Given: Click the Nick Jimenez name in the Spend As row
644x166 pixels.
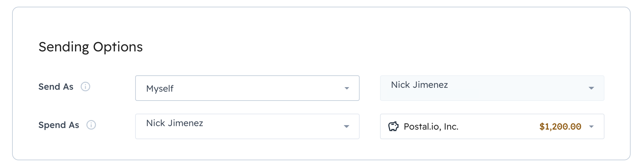Looking at the screenshot, I should click(174, 123).
